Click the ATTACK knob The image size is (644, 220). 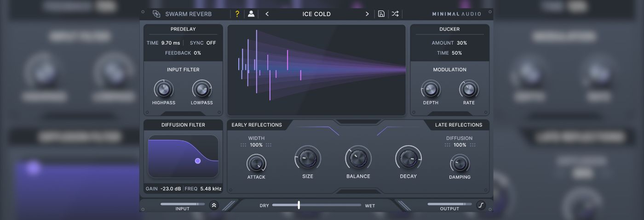(256, 164)
